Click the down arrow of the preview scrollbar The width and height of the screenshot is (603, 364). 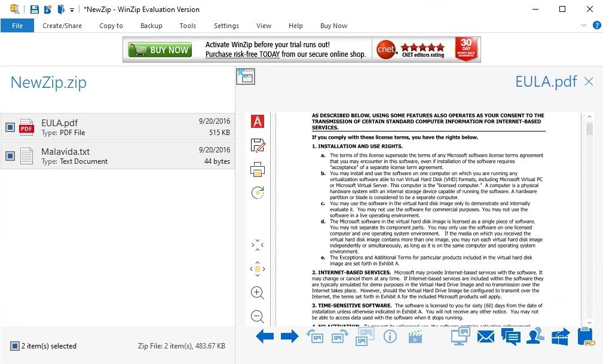[589, 323]
